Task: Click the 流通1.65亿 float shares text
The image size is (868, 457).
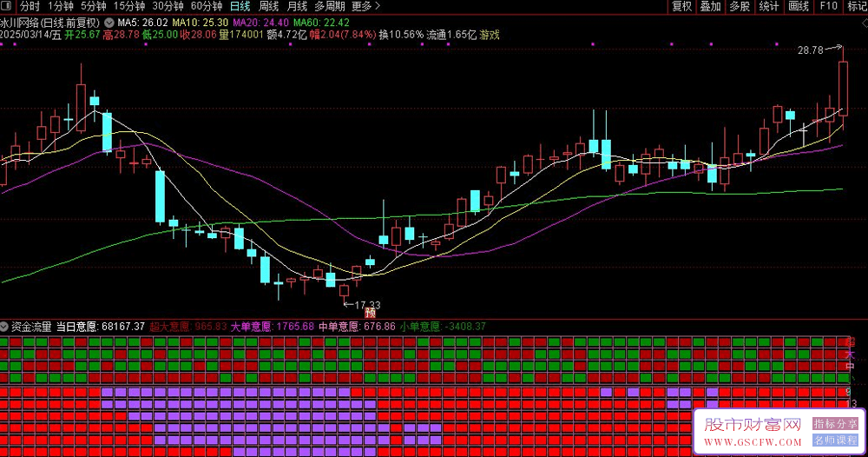Action: tap(451, 35)
